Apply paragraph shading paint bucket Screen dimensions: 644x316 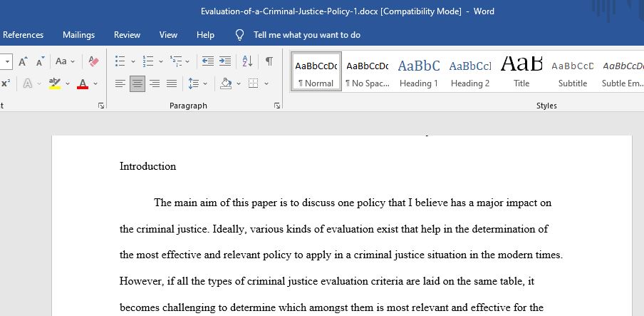click(x=226, y=84)
